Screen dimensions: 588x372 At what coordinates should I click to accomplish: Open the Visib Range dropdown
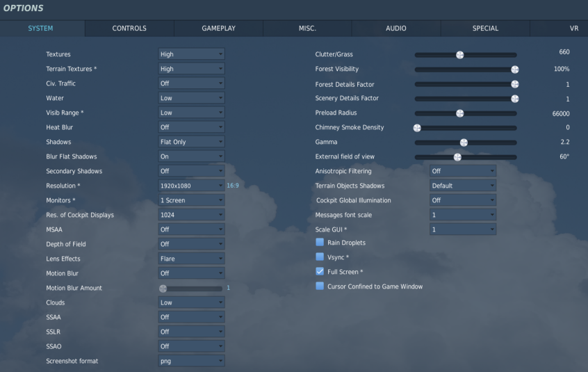click(x=191, y=113)
